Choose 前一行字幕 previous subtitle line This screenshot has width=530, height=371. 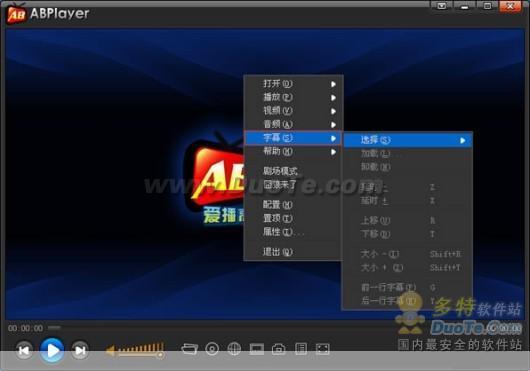408,288
